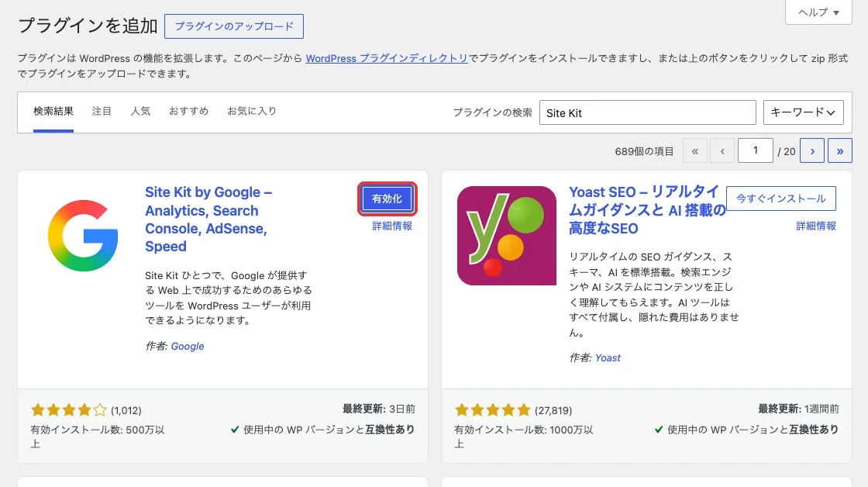Click 有効インストール数: 500万以上 text

(x=98, y=437)
